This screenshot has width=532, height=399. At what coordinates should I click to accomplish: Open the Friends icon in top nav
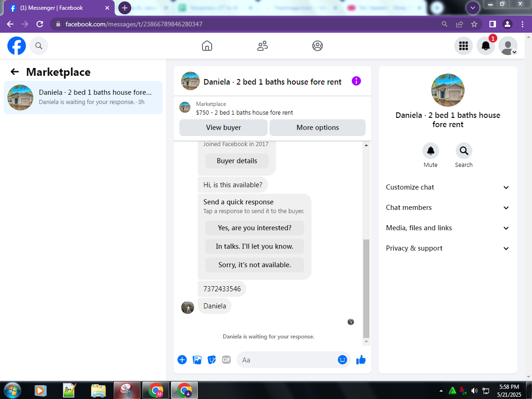(262, 46)
